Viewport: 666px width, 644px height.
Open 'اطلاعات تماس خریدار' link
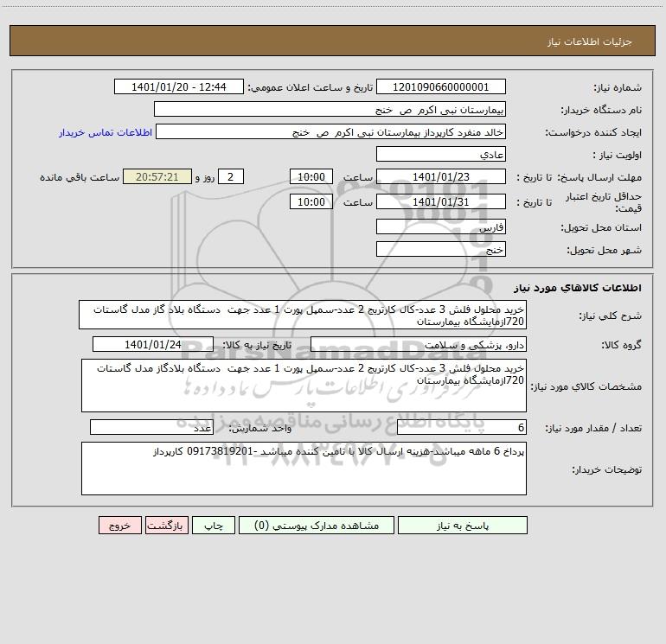pyautogui.click(x=106, y=132)
